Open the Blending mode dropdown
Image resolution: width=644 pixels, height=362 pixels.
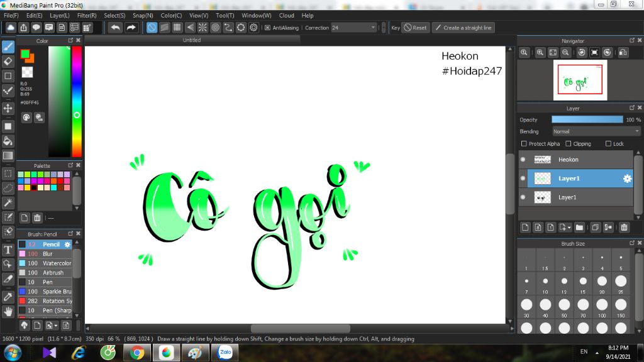[x=596, y=131]
